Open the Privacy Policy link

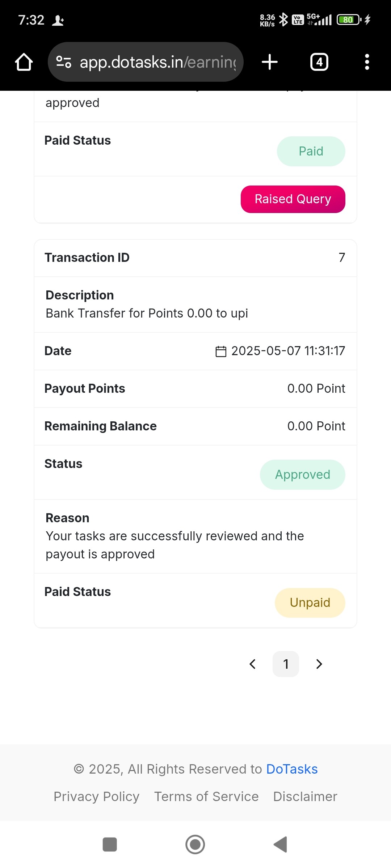click(96, 796)
